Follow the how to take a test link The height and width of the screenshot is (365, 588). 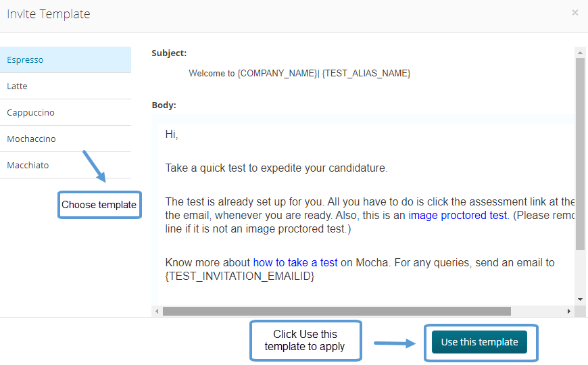pos(295,262)
